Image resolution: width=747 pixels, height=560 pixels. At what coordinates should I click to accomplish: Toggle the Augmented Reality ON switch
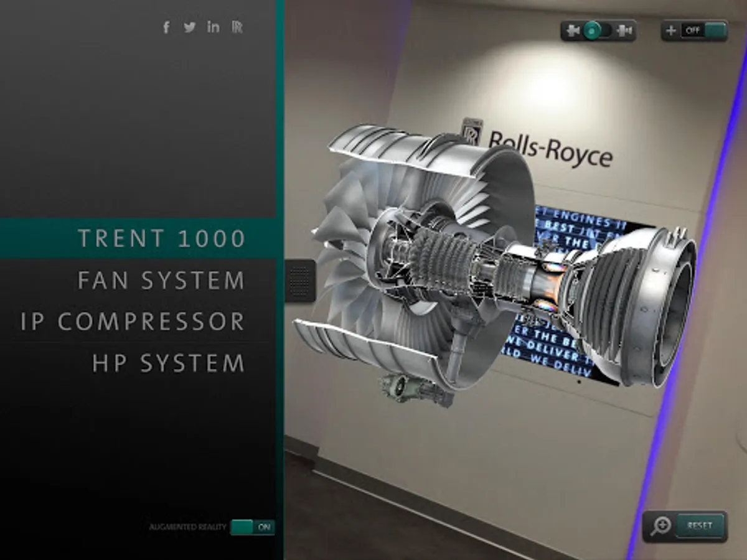tap(252, 527)
